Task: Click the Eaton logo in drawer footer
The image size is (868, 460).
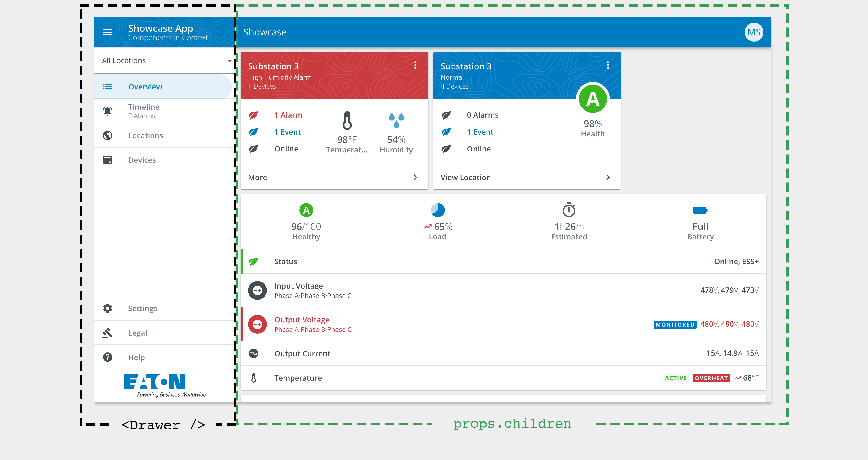Action: [165, 385]
